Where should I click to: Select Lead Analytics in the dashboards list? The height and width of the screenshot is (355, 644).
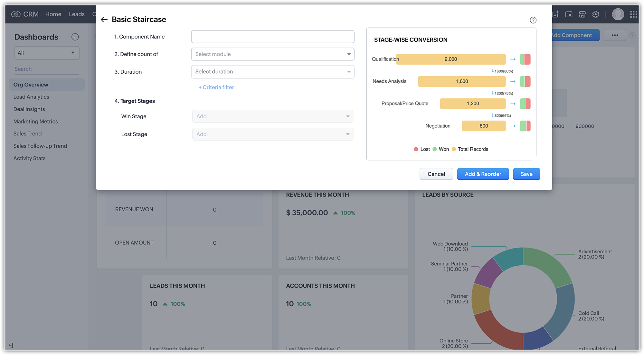(x=31, y=97)
